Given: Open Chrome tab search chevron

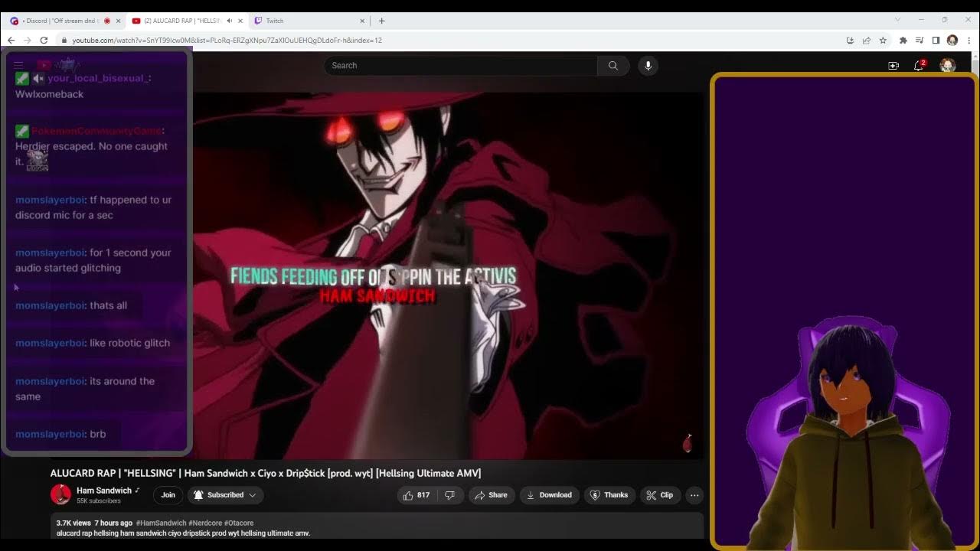Looking at the screenshot, I should 897,20.
